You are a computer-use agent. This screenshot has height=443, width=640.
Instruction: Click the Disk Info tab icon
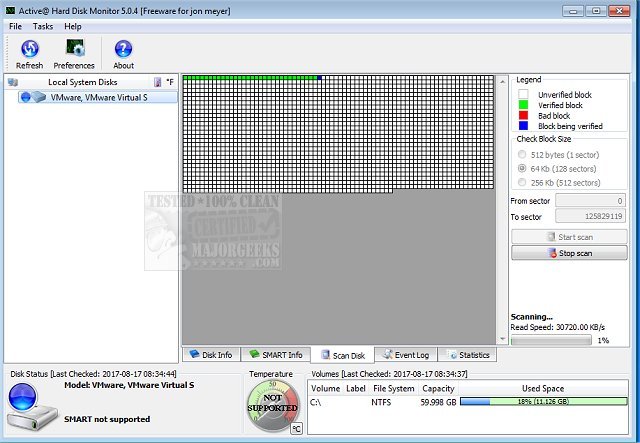(x=194, y=354)
